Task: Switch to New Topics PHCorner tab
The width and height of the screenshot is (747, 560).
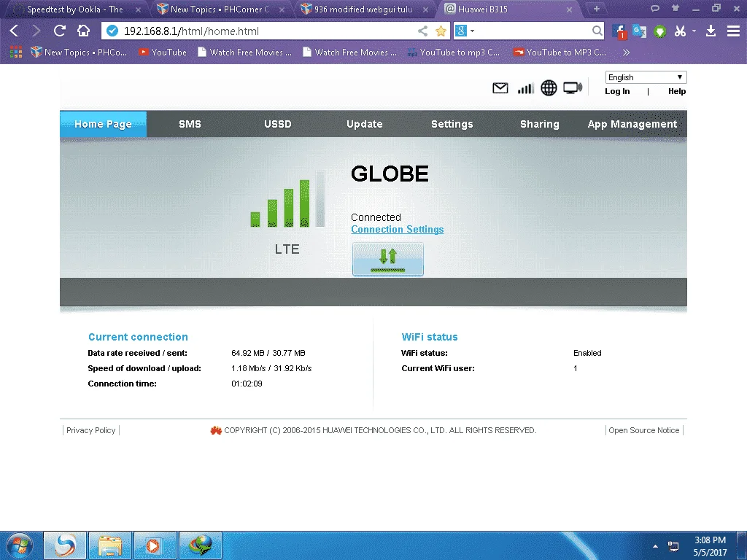Action: pos(220,9)
